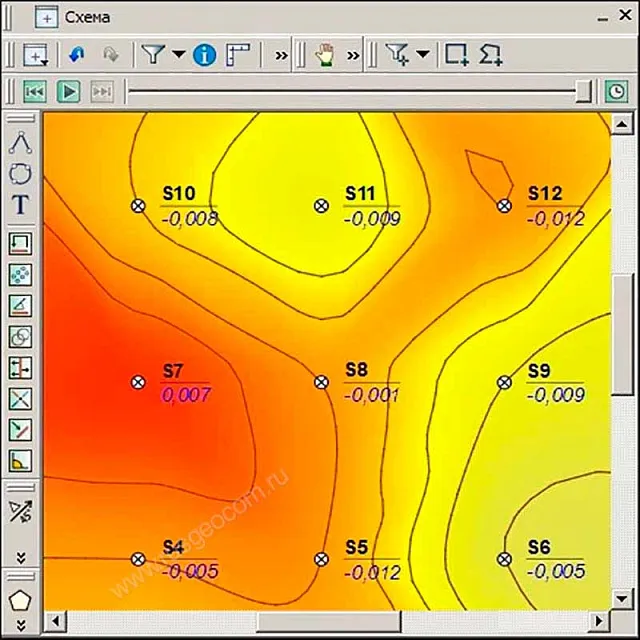Viewport: 640px width, 640px height.
Task: Select the text tool (T)
Action: coord(20,206)
